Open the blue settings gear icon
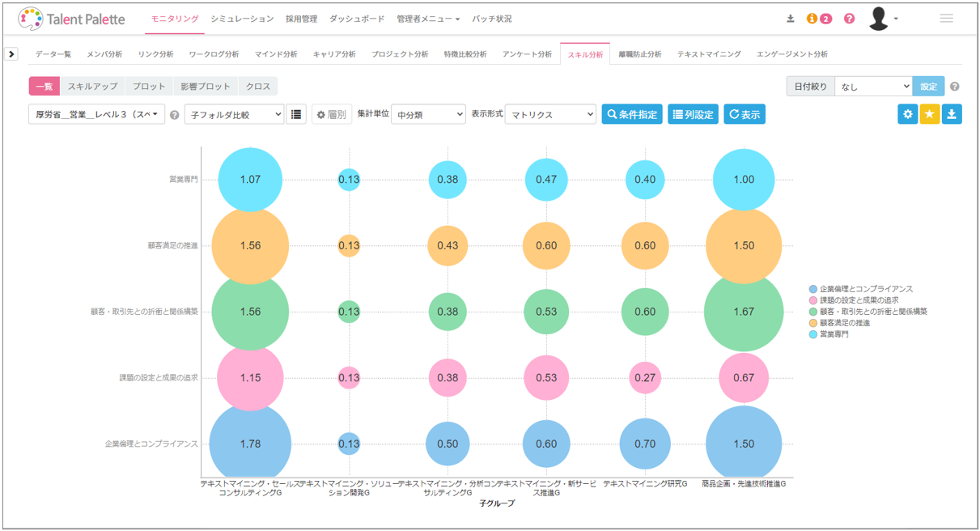 coord(907,114)
